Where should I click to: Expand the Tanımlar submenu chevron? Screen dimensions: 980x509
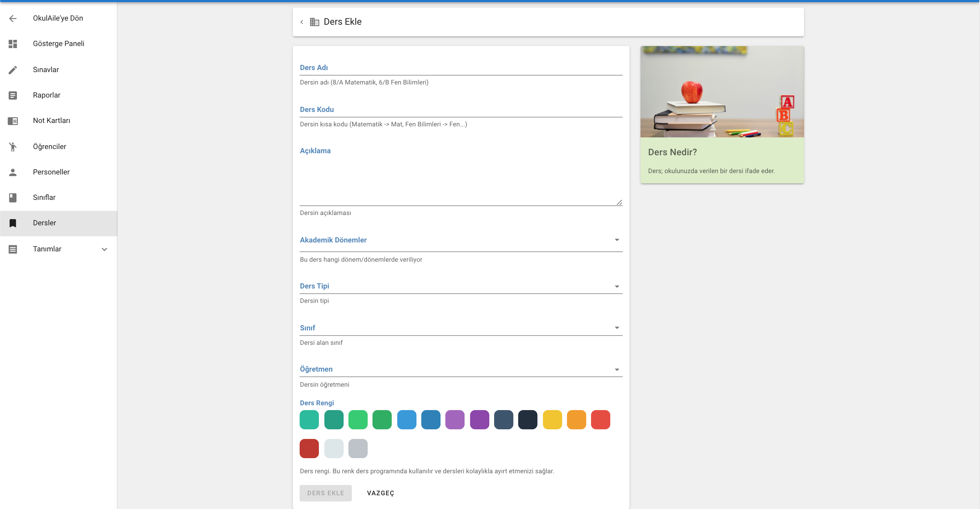pyautogui.click(x=104, y=249)
